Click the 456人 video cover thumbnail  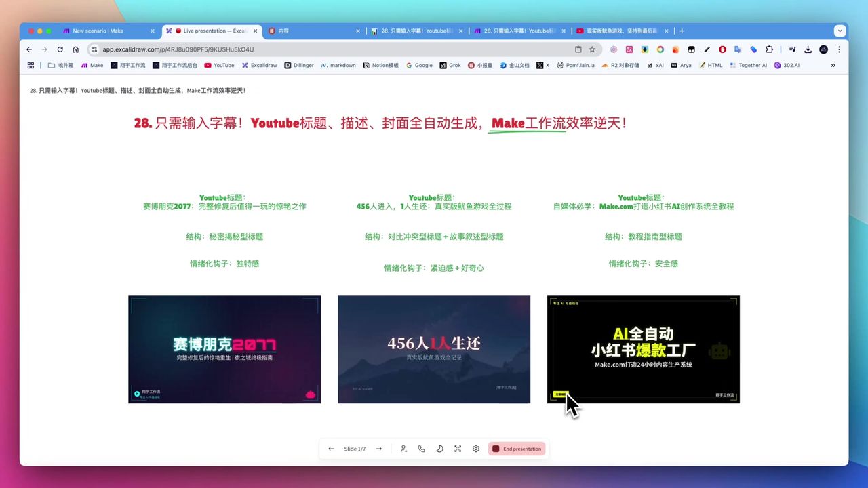[434, 348]
